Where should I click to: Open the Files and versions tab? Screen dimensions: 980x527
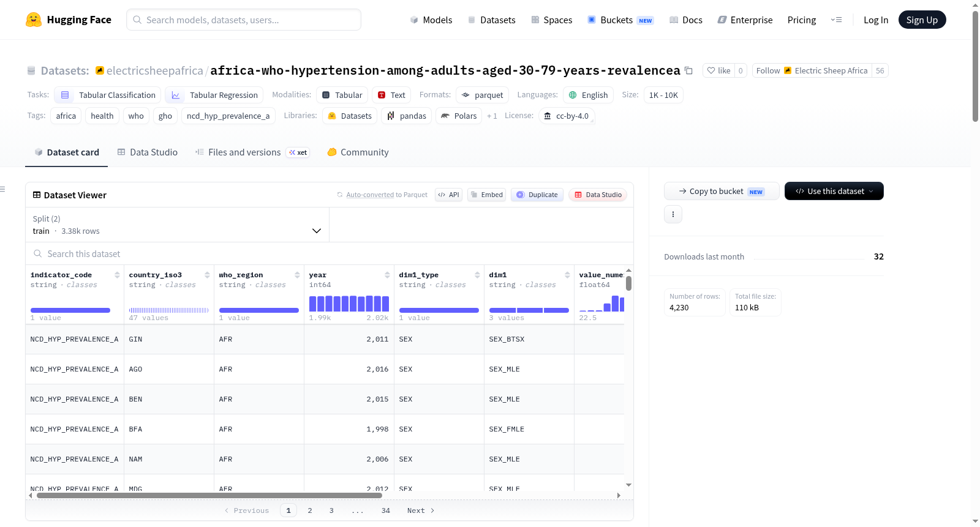pos(252,152)
